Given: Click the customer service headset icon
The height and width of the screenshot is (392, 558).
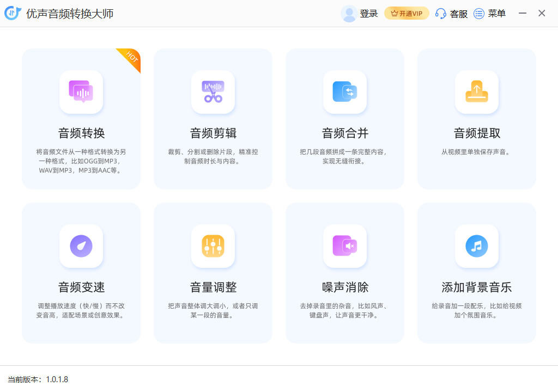Looking at the screenshot, I should click(x=441, y=14).
